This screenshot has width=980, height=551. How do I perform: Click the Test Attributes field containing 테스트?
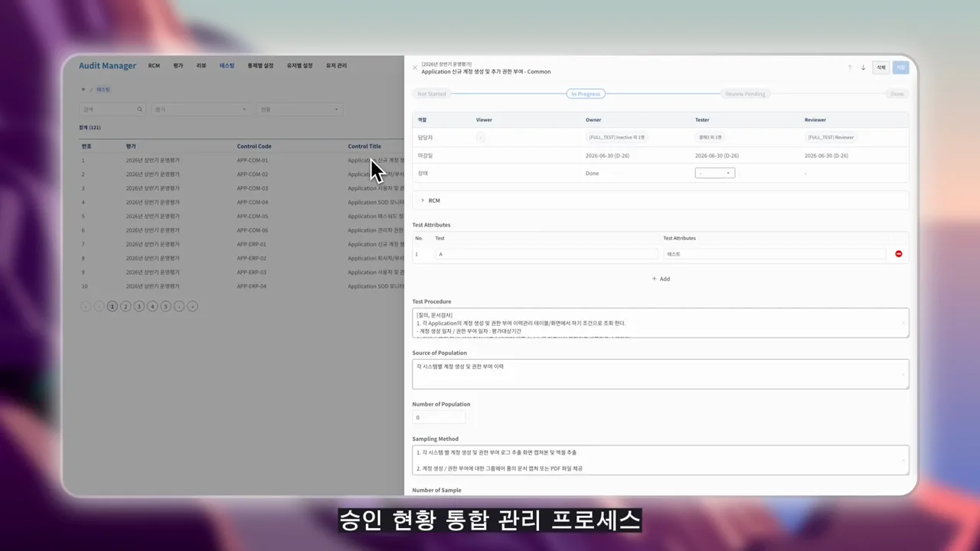(775, 254)
